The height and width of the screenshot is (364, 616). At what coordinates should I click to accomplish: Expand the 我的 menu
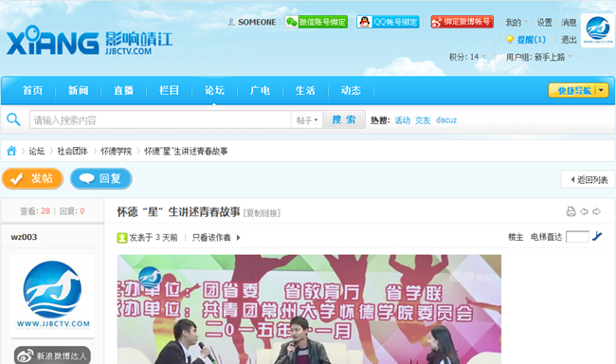pyautogui.click(x=516, y=23)
